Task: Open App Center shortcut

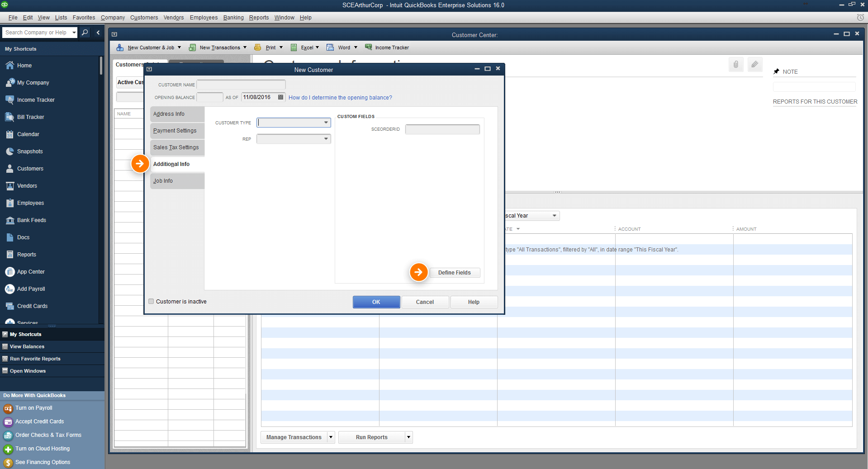Action: click(x=31, y=272)
